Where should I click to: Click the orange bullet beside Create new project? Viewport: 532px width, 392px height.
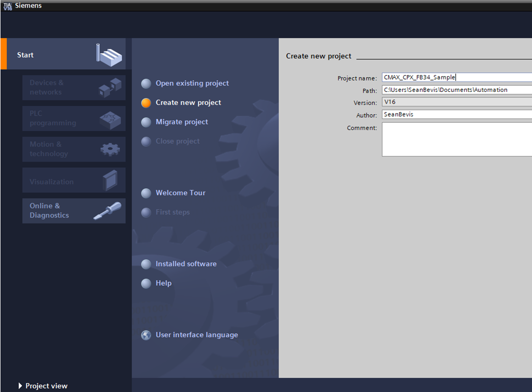click(x=146, y=103)
